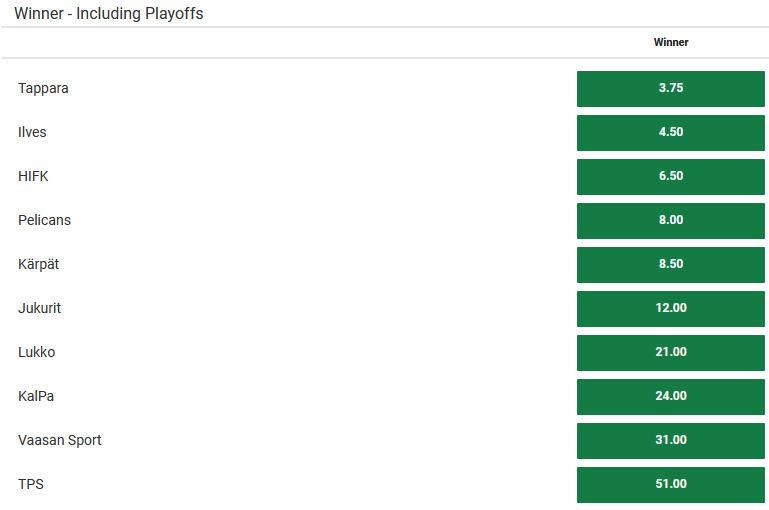This screenshot has height=510, width=769.
Task: Click the Winner column header
Action: pyautogui.click(x=671, y=42)
